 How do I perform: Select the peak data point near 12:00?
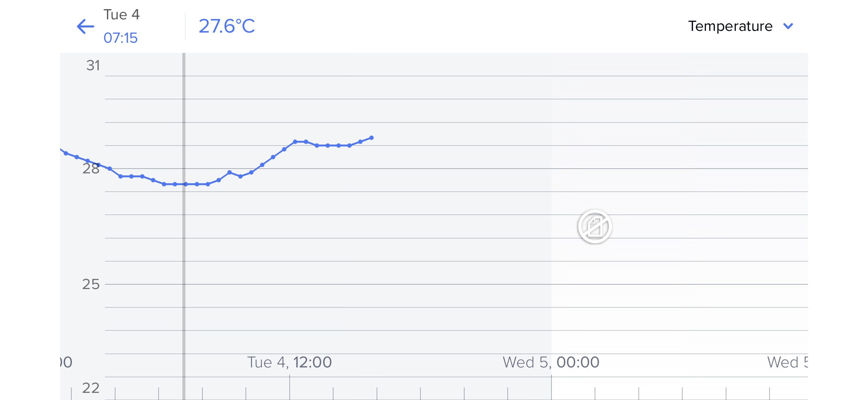[x=295, y=142]
